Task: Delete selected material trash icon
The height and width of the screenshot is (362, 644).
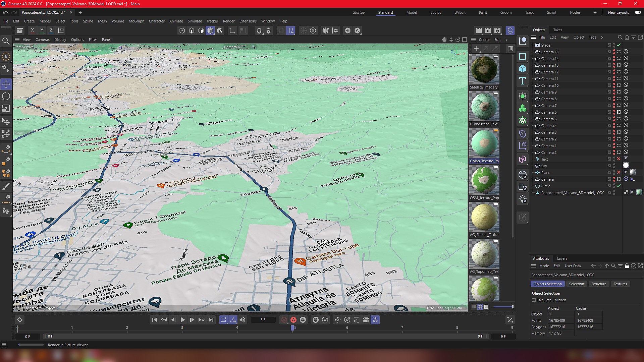Action: pyautogui.click(x=511, y=49)
